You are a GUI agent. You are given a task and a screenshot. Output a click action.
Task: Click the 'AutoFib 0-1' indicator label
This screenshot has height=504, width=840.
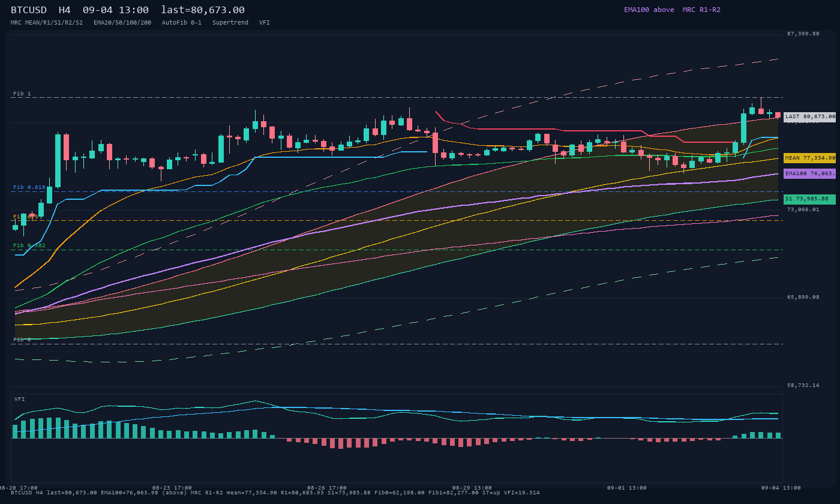pos(182,23)
